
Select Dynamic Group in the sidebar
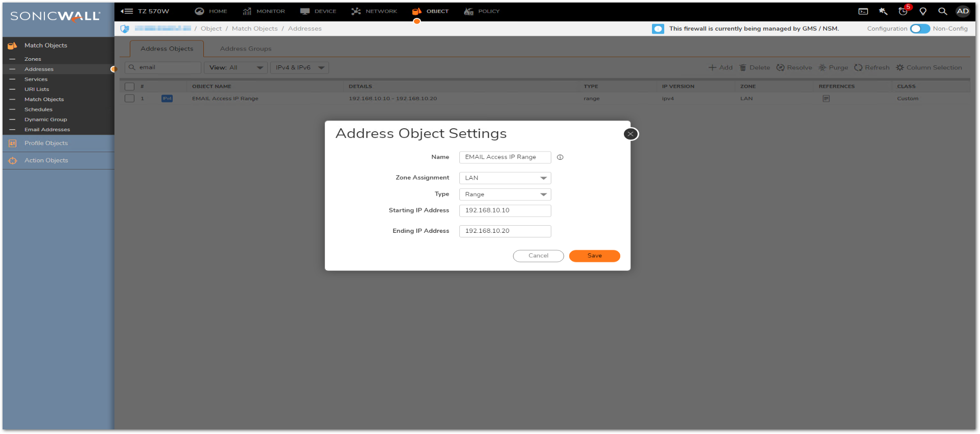(x=45, y=119)
